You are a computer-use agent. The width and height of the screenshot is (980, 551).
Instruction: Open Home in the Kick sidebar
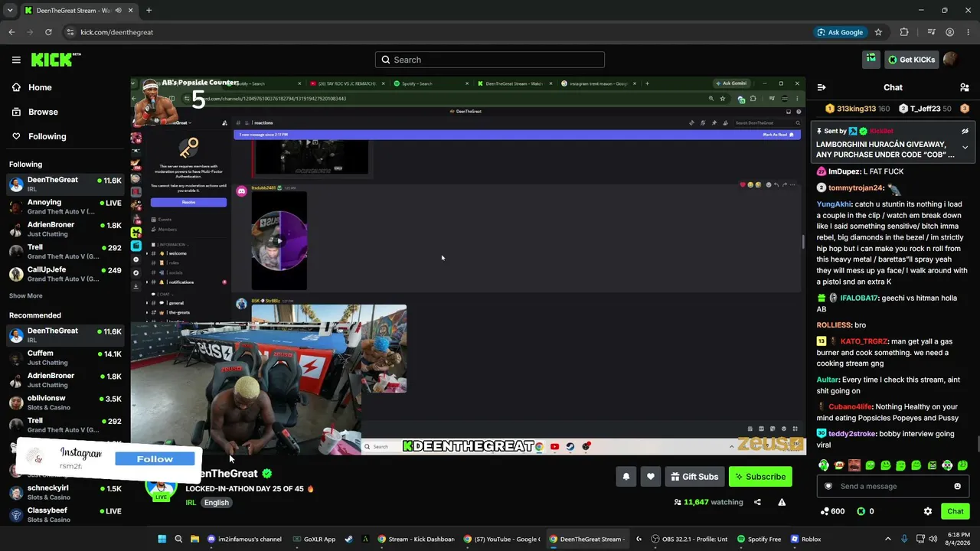tap(40, 87)
